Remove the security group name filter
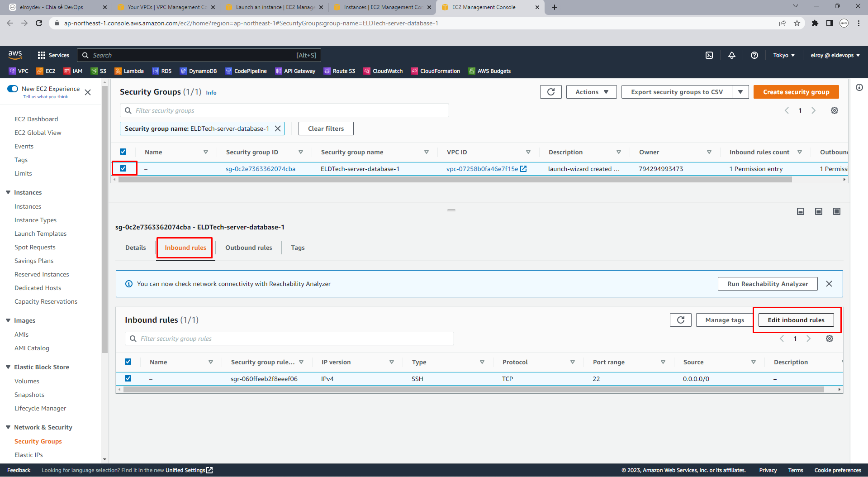Viewport: 868px width, 477px height. (278, 129)
